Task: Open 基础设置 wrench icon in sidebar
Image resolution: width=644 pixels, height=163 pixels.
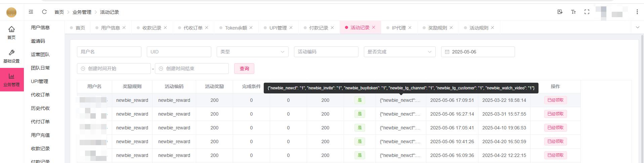Action: (x=11, y=56)
